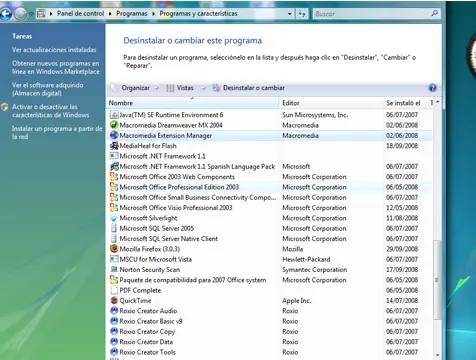Click the Microsoft .NET Framework 1.1 icon

[114, 156]
